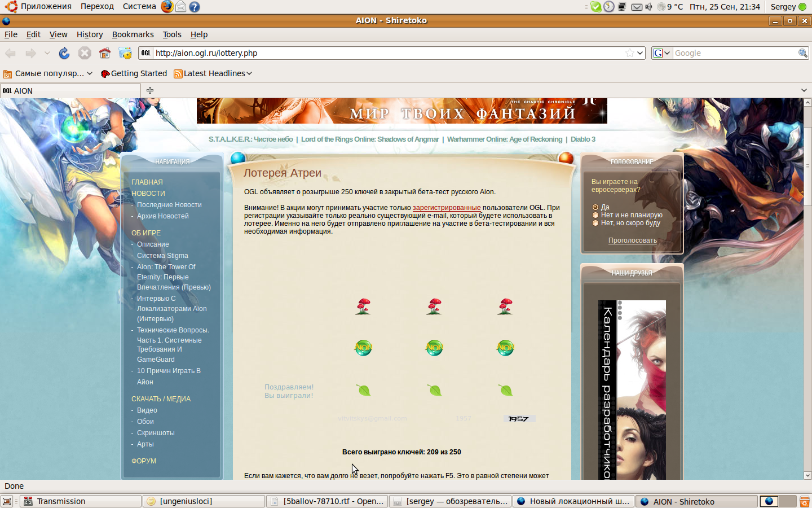
Task: Open a new tab with plus icon
Action: [150, 90]
